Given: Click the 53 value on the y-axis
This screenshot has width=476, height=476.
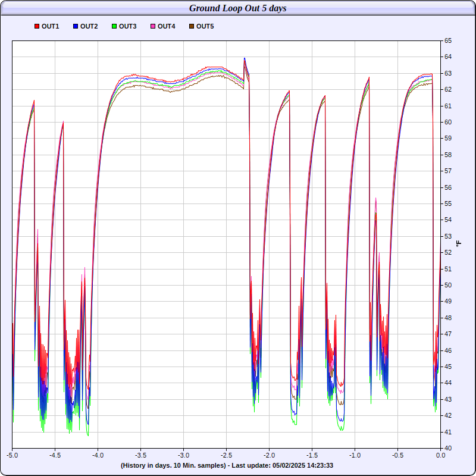Looking at the screenshot, I should point(448,236).
